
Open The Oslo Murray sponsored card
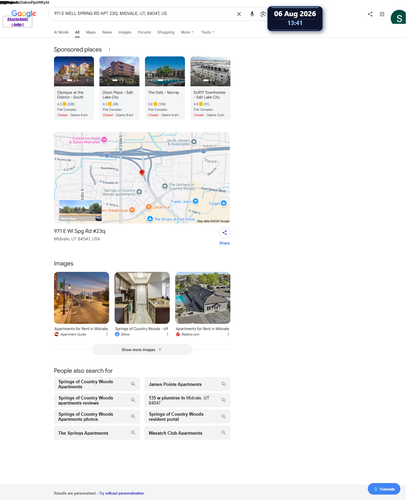click(x=165, y=88)
